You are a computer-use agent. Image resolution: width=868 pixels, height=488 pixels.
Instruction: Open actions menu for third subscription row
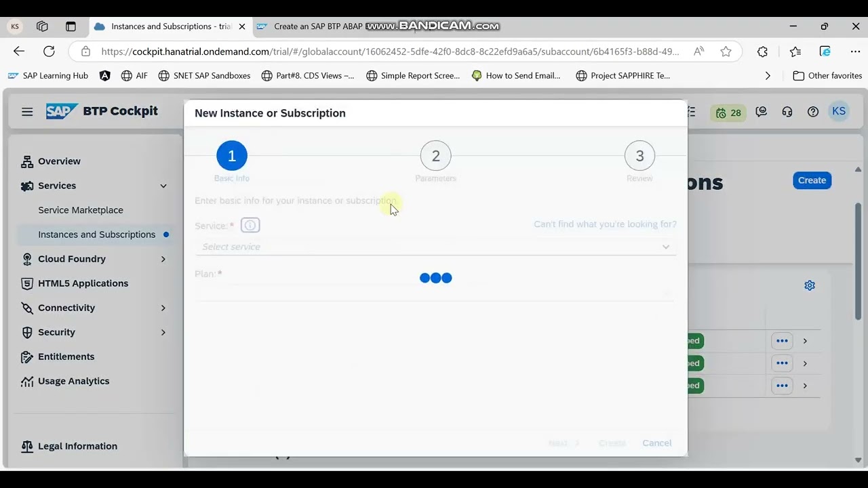click(782, 386)
